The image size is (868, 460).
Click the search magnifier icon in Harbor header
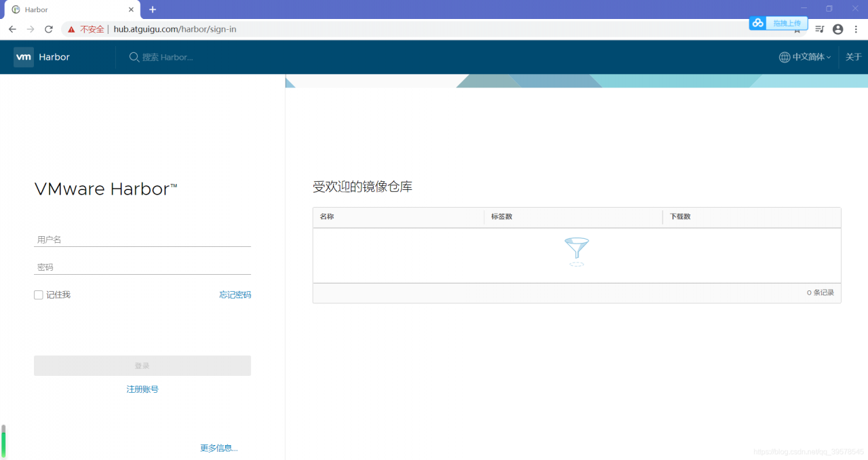[134, 57]
